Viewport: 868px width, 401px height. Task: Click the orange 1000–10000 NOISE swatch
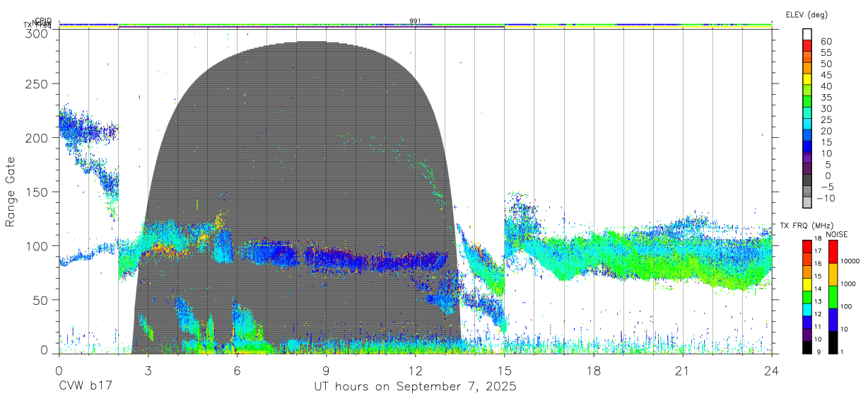point(833,274)
